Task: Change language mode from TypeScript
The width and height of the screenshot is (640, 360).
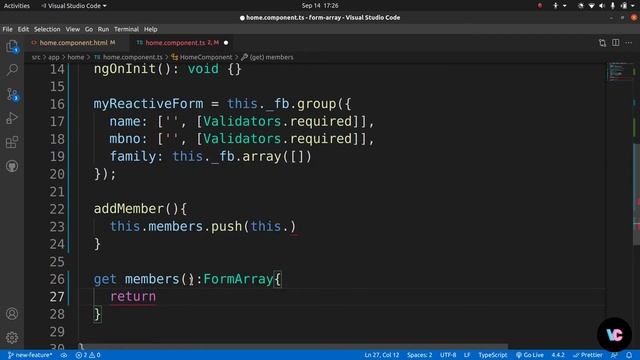Action: (492, 355)
